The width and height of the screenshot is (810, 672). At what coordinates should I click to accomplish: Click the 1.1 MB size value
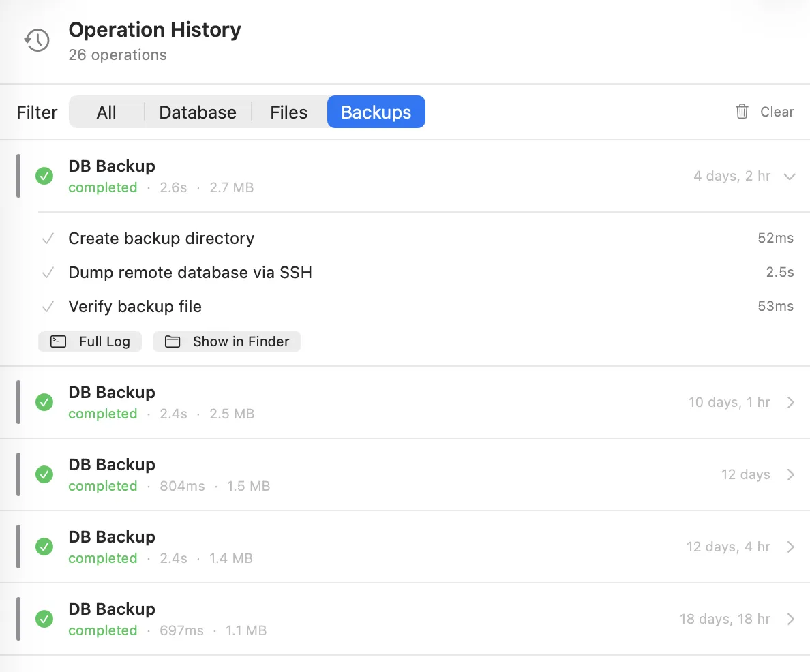[246, 630]
